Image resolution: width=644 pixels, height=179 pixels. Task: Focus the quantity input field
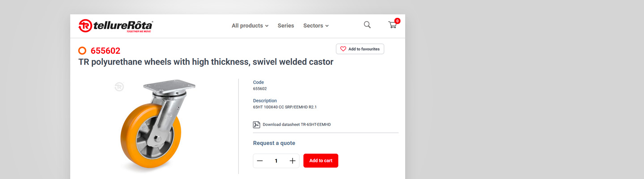276,161
